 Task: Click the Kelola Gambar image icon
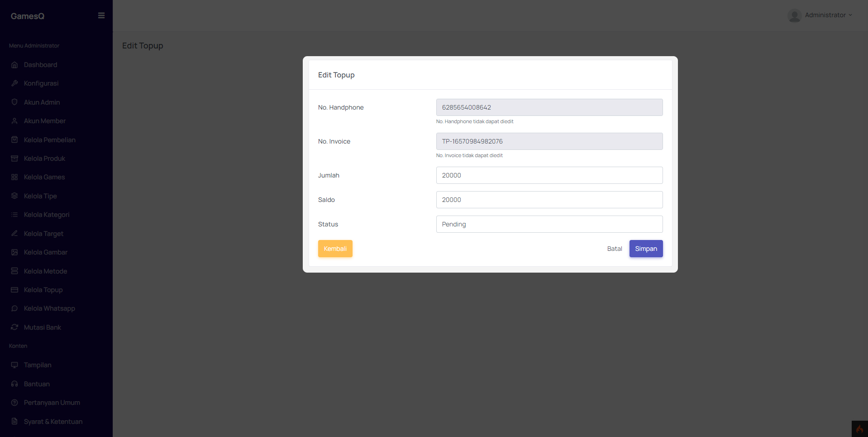(x=14, y=252)
